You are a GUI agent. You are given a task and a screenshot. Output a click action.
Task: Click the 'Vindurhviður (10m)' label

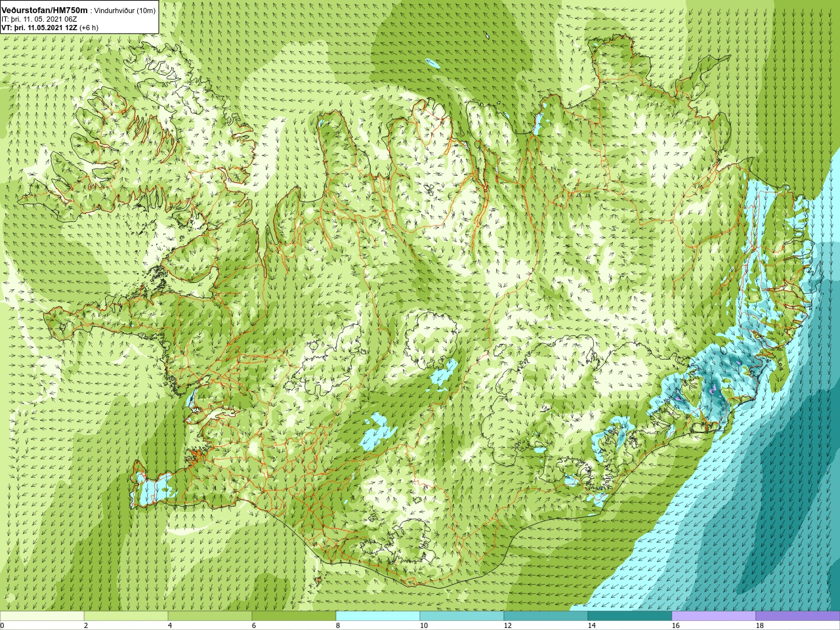[x=125, y=11]
